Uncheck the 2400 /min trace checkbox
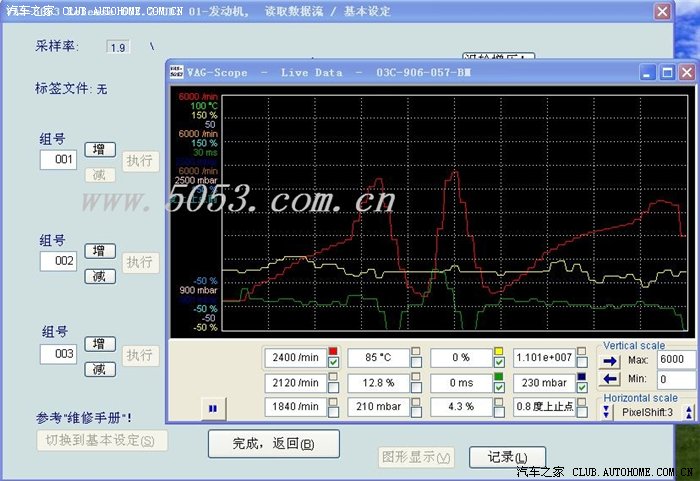The image size is (700, 481). 333,362
